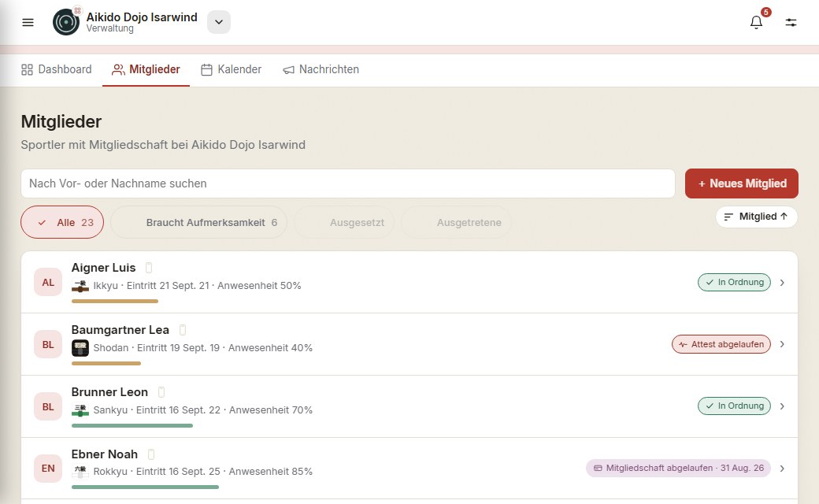Viewport: 819px width, 504px height.
Task: Open the Mitglied sort dropdown
Action: click(756, 217)
